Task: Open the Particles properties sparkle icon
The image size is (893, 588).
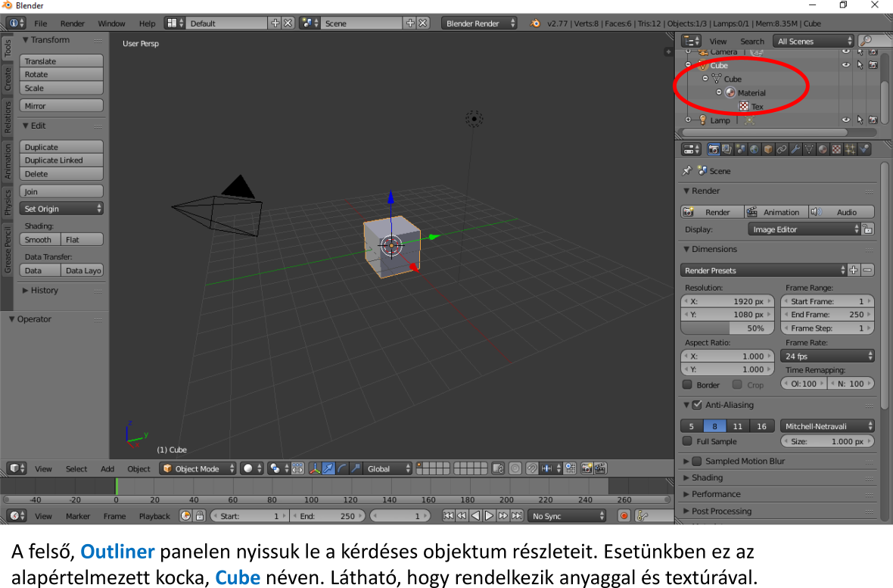Action: click(x=850, y=149)
